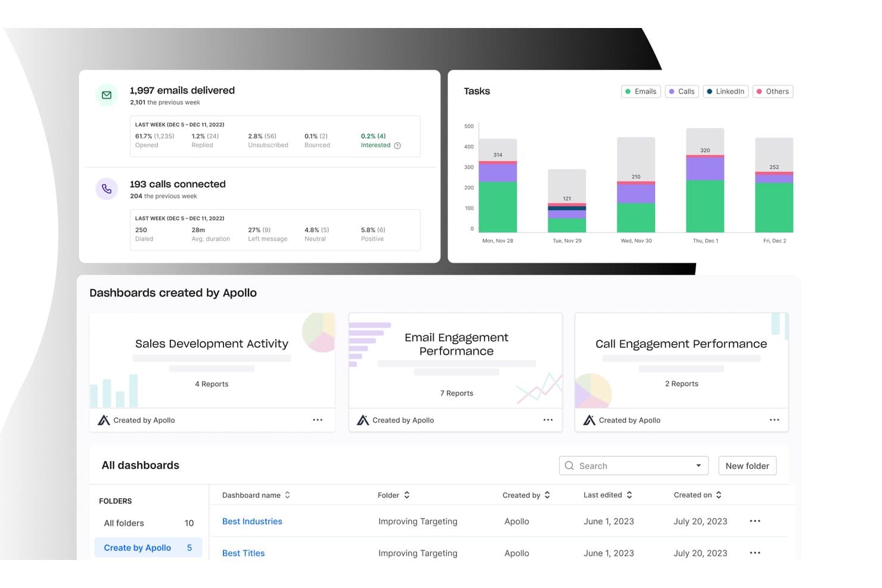The image size is (882, 588).
Task: Click 'July 20, 2023' in the Best Titles row
Action: [700, 553]
